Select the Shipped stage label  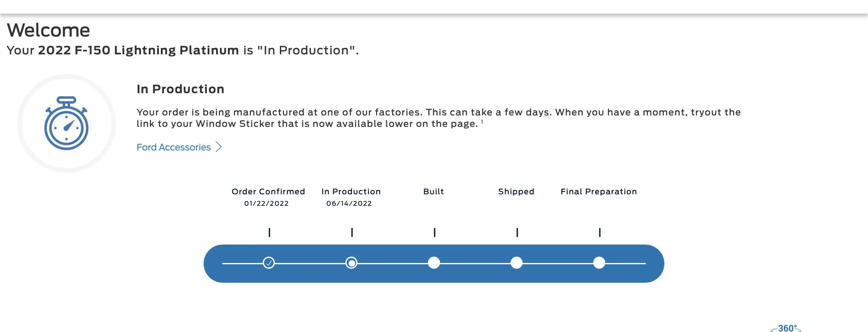click(516, 192)
